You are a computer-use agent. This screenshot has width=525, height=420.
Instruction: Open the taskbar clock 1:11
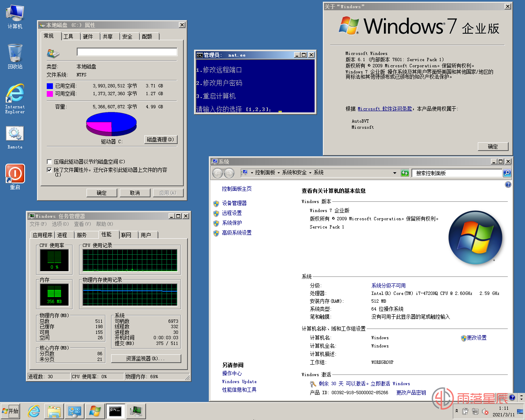pos(504,411)
